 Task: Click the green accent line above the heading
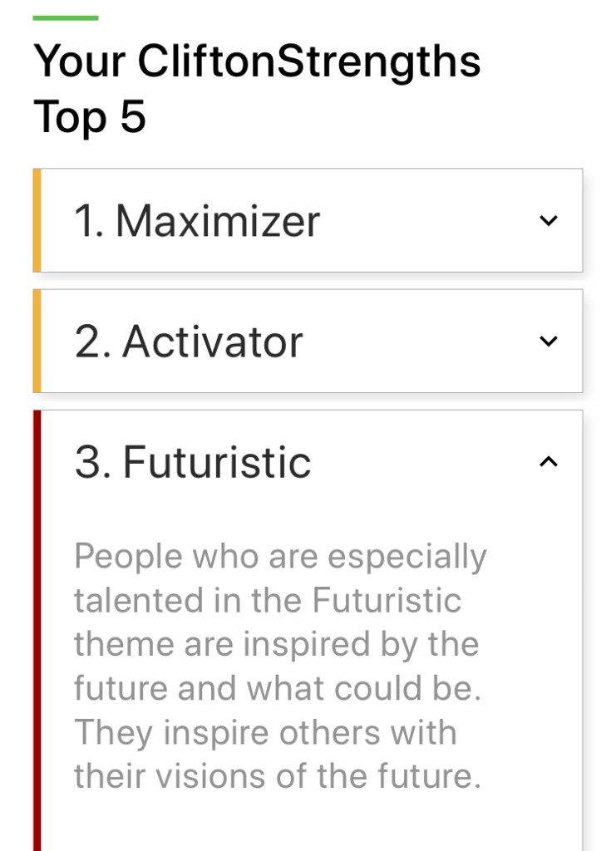click(x=66, y=17)
